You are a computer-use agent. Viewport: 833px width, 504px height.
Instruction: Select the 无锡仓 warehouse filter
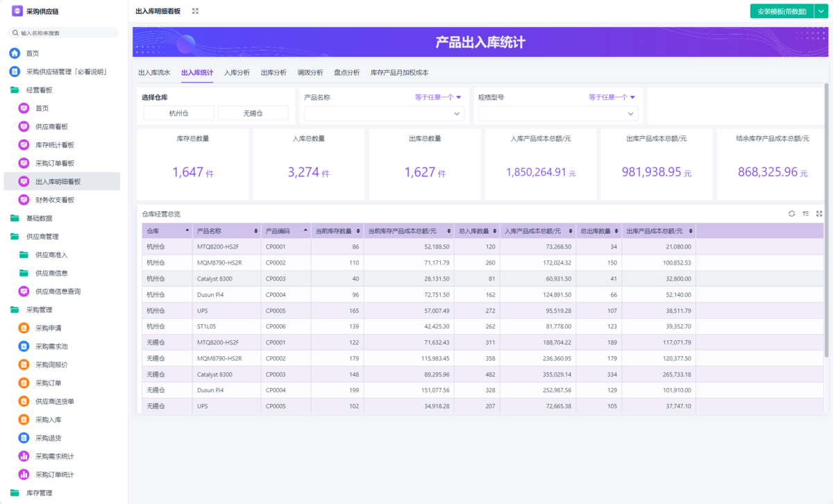[x=253, y=113]
